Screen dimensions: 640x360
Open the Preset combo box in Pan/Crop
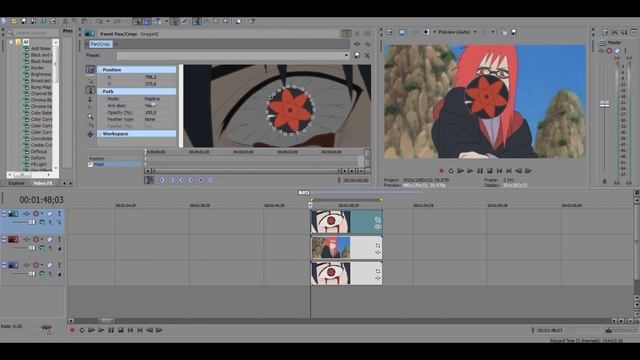point(233,55)
